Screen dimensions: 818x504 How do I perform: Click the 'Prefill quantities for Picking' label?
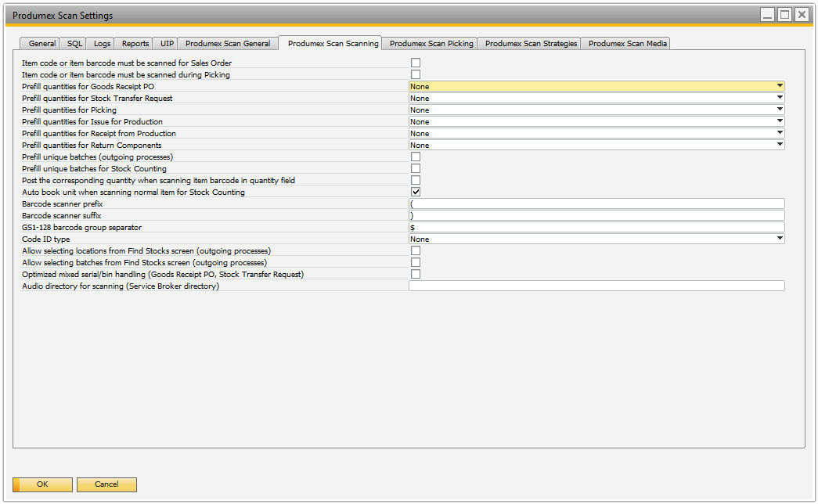tap(69, 110)
